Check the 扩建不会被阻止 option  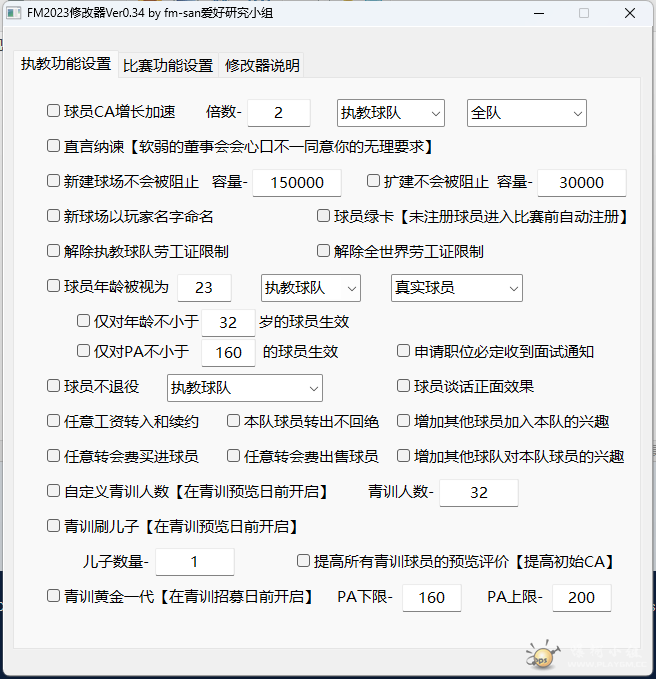pyautogui.click(x=373, y=181)
